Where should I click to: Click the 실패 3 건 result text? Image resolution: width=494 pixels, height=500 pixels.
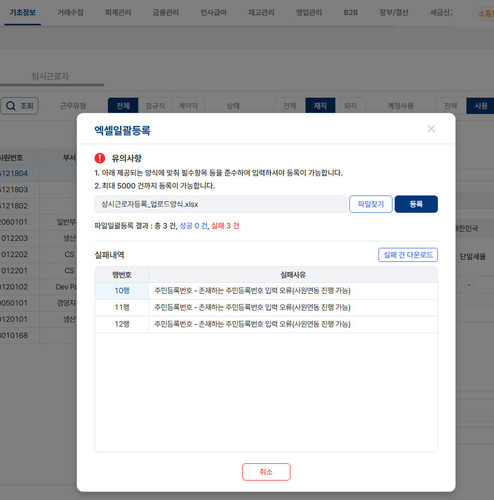(x=225, y=226)
